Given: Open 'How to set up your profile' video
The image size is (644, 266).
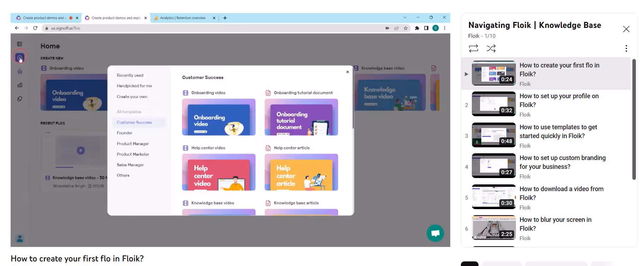Looking at the screenshot, I should (559, 100).
